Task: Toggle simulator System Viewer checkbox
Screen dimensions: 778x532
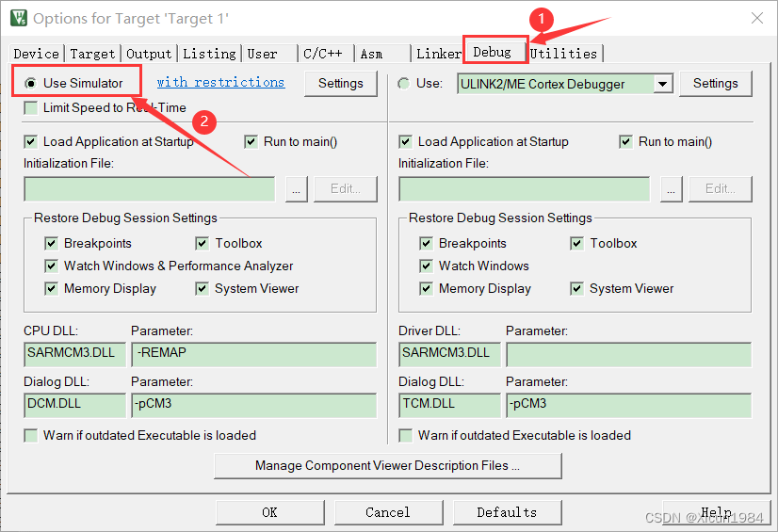Action: tap(202, 288)
